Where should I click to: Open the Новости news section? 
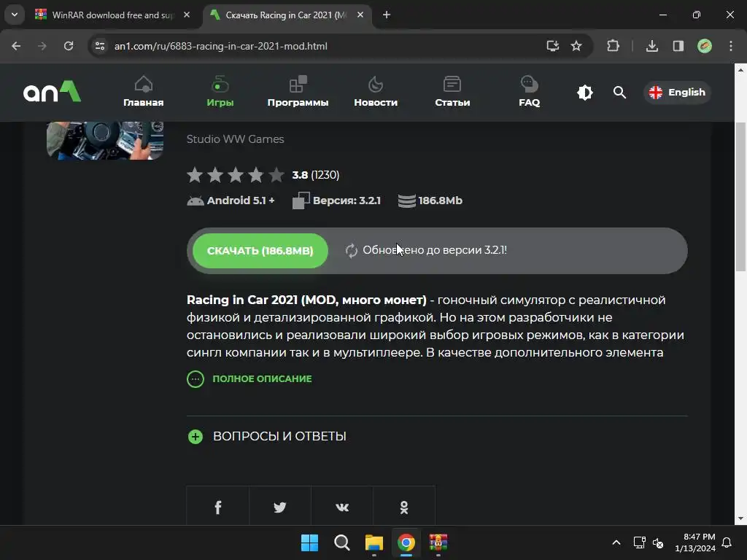point(376,92)
